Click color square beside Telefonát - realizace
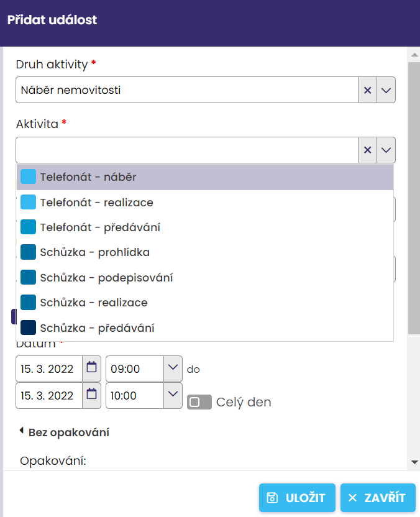 point(27,201)
